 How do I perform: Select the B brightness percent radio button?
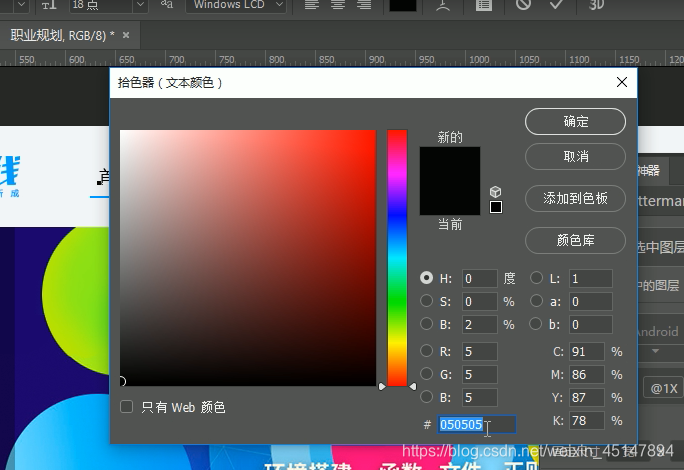coord(426,324)
